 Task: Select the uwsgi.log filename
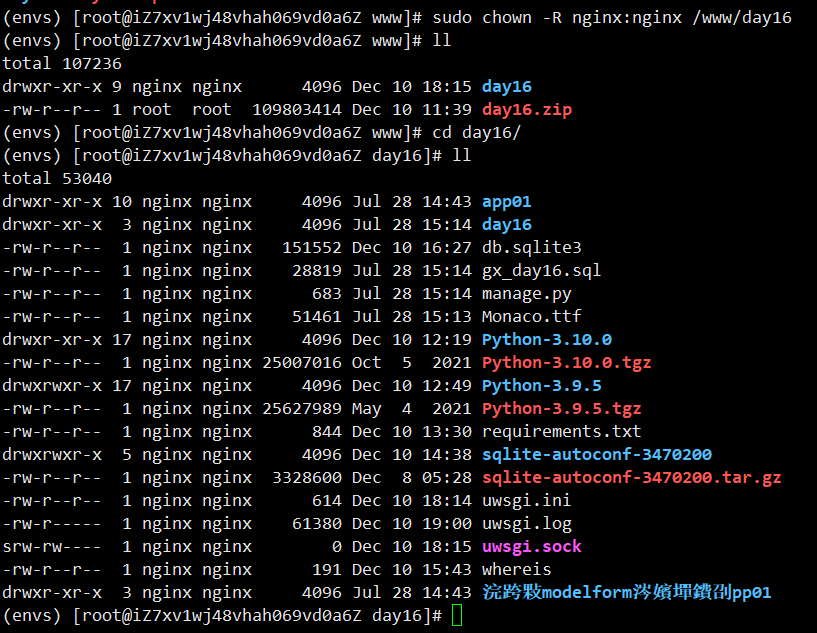coord(527,524)
